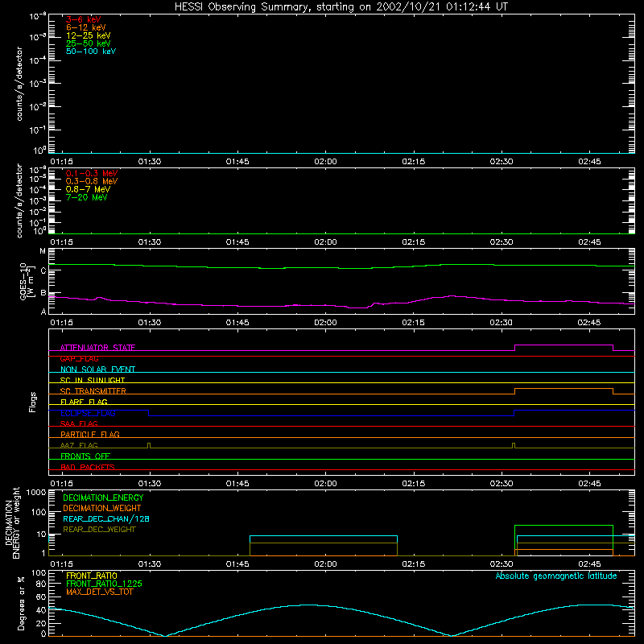Screen dimensions: 644x644
Task: Click the A class tick label on GOES panel
Action: tap(43, 312)
